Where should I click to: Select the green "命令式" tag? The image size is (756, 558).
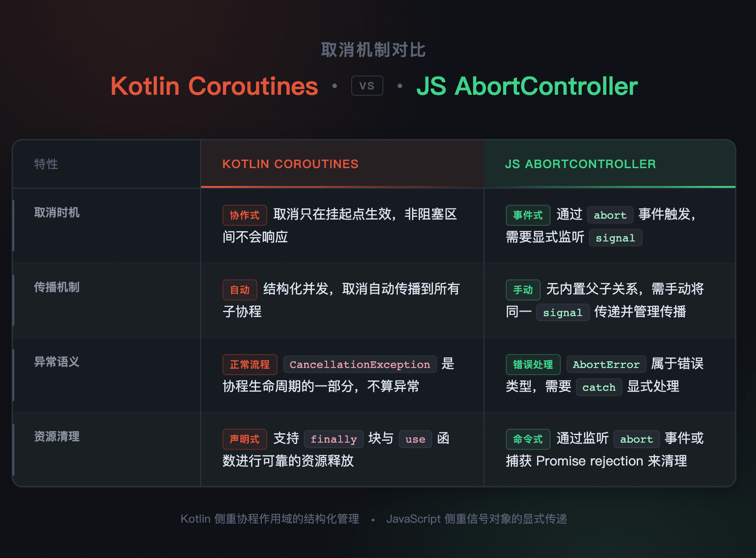[528, 439]
